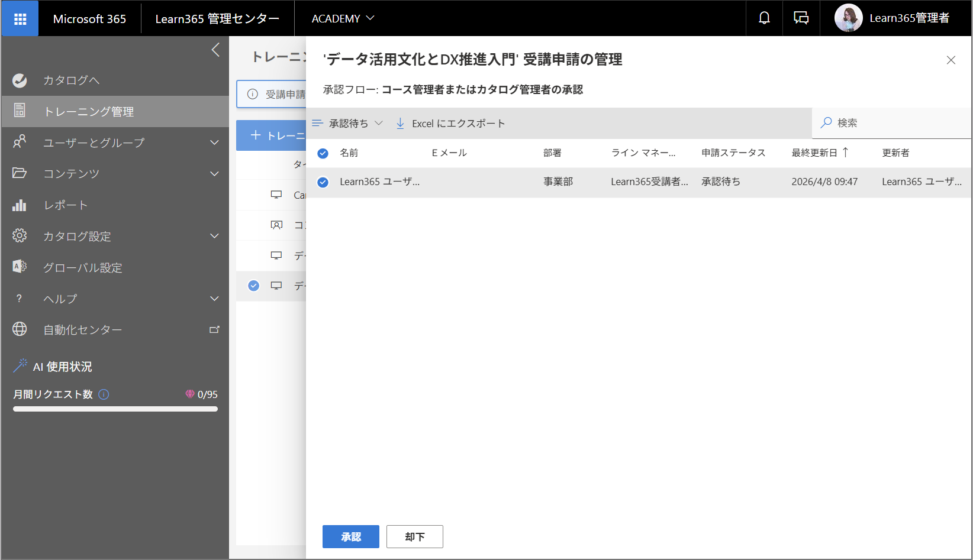Viewport: 973px width, 560px height.
Task: Click the AI request gem icon
Action: click(x=190, y=394)
